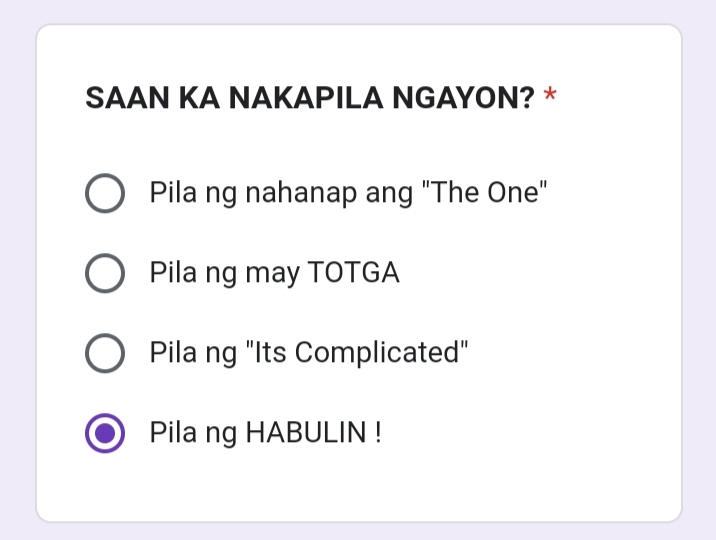Screen dimensions: 716x540
Task: Choose the 'Pila ng may TOTGA' radio circle
Action: click(x=105, y=273)
